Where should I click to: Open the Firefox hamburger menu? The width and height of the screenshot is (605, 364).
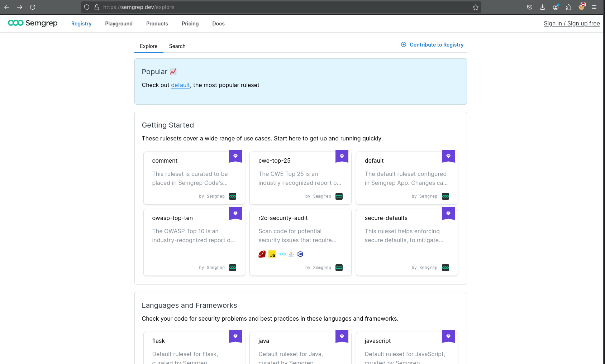tap(594, 7)
